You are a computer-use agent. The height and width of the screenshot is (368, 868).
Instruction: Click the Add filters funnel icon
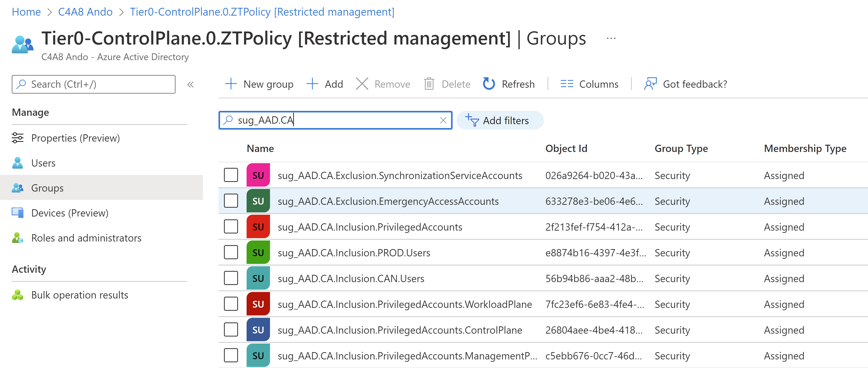coord(472,120)
